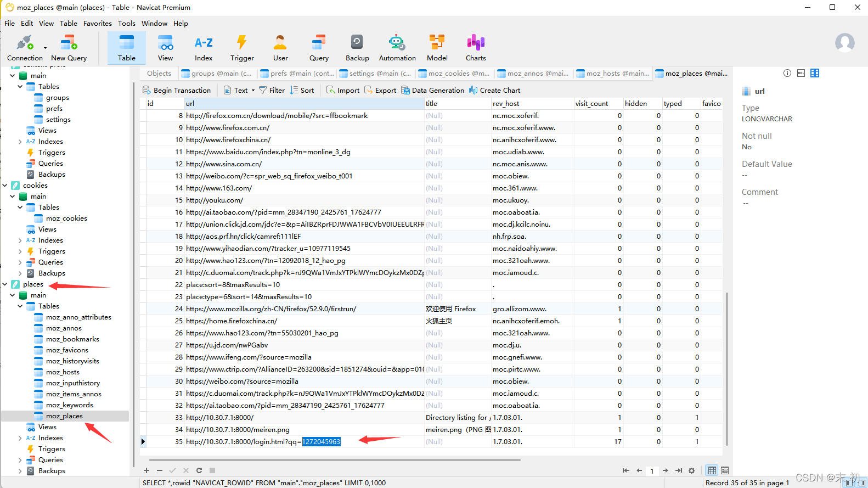Viewport: 868px width, 488px height.
Task: Open Data Generation
Action: (x=432, y=91)
